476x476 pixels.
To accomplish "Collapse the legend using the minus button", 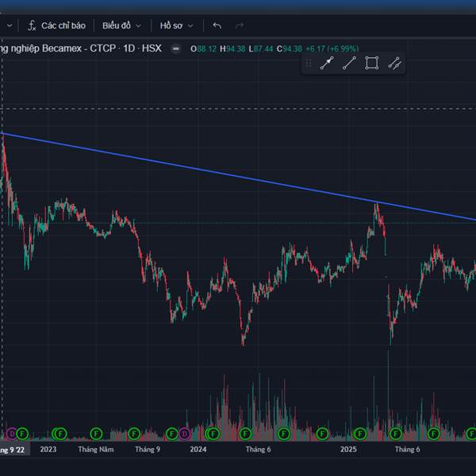I will pos(175,48).
